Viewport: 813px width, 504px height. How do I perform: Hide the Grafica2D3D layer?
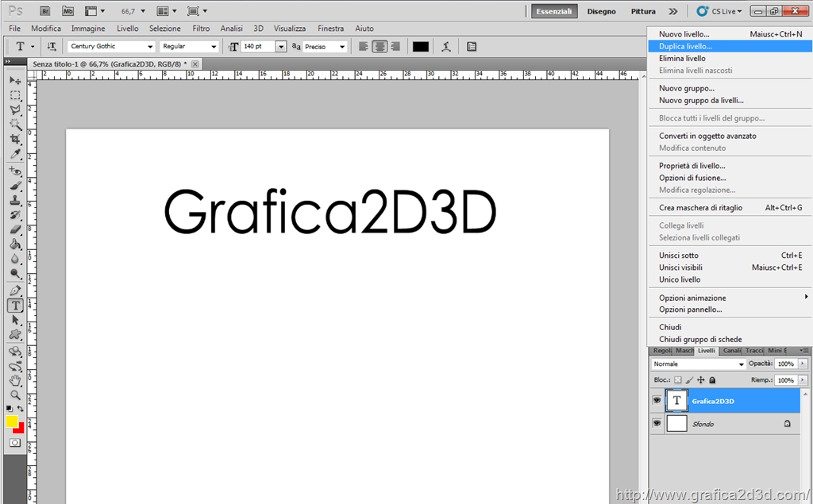click(657, 401)
